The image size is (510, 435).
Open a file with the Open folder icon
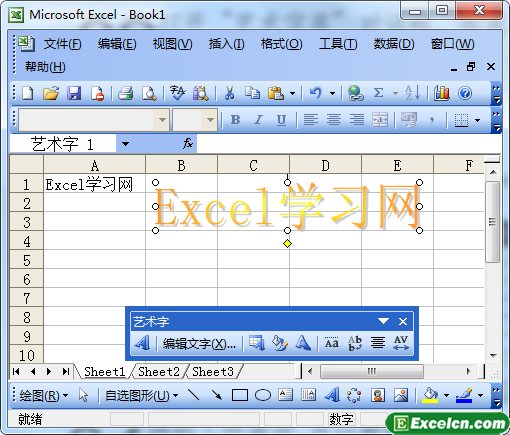(51, 93)
